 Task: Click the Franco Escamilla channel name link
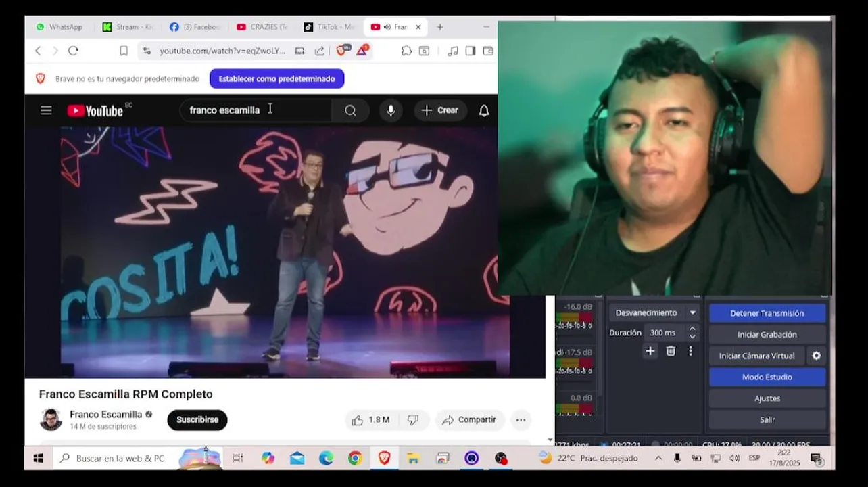point(106,415)
